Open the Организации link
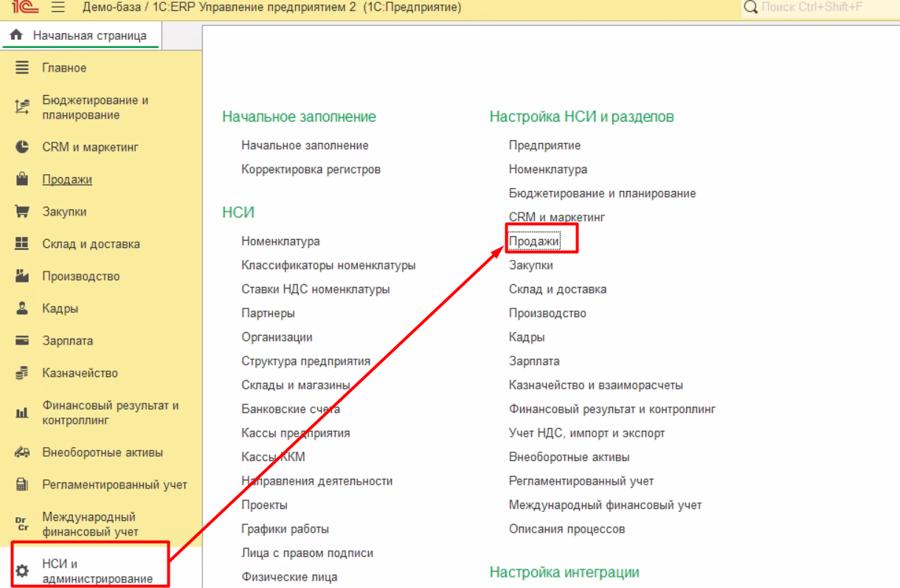The width and height of the screenshot is (900, 588). (x=277, y=337)
